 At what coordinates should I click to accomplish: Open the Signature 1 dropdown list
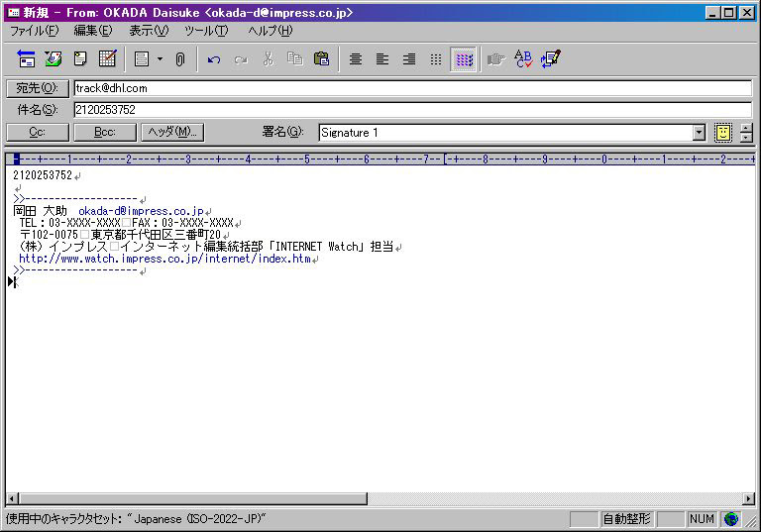click(699, 133)
